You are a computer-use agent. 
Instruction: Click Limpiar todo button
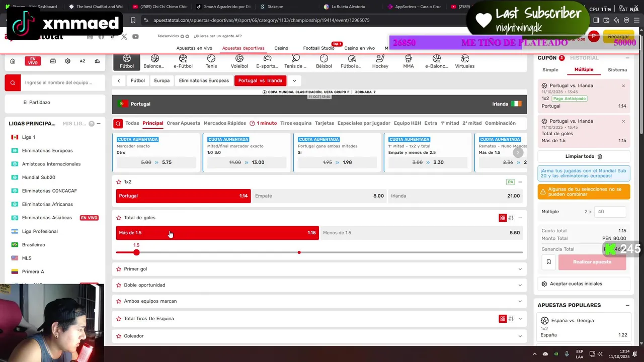[x=584, y=156]
